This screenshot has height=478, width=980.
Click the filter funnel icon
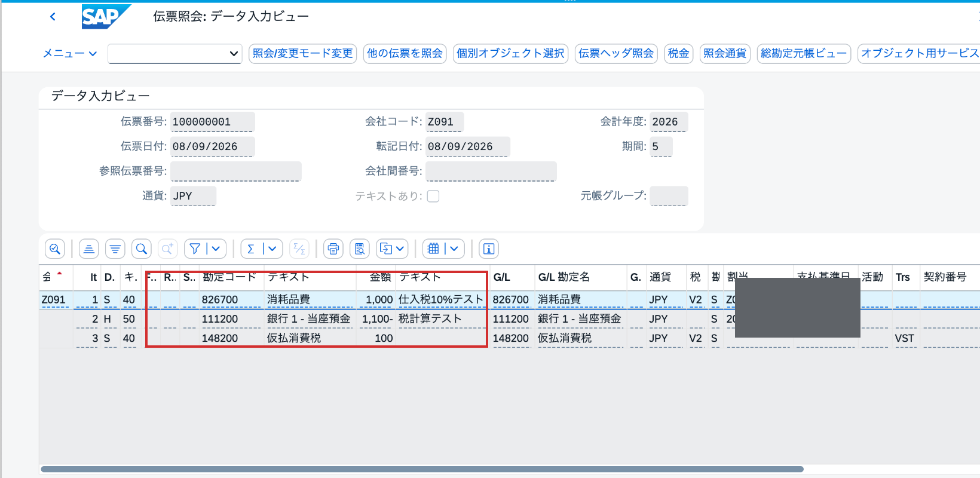pyautogui.click(x=195, y=249)
